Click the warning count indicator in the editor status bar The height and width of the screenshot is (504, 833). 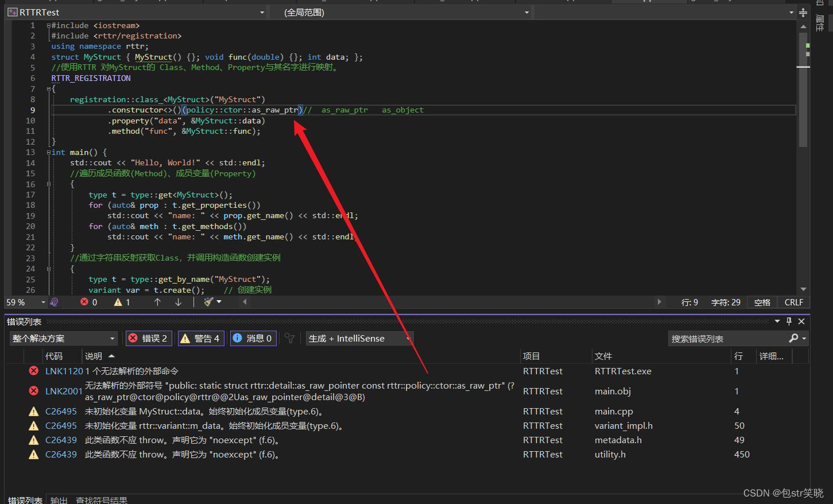[x=122, y=301]
